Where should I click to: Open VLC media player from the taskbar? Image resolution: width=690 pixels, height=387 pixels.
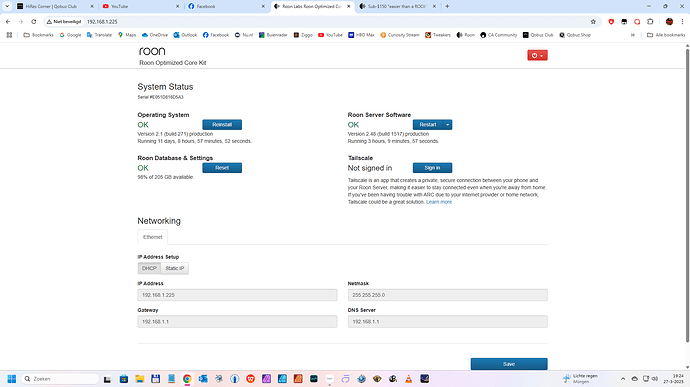pos(409,379)
